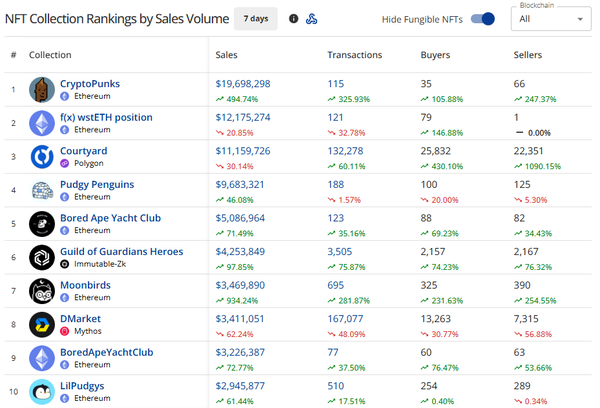Click the Pudgy Penguins igloo avatar
600x408 pixels.
click(42, 190)
